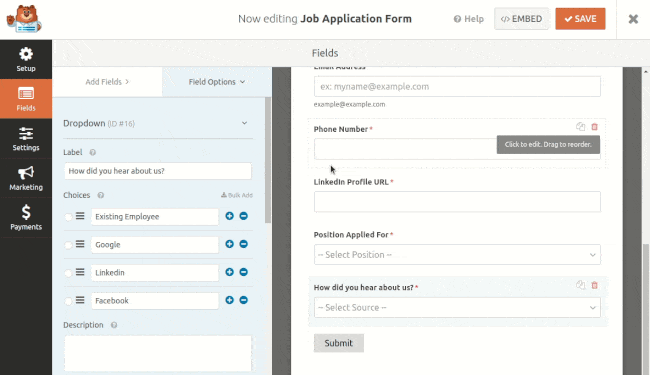Edit the Existing Employee choice text
650x375 pixels.
point(155,217)
